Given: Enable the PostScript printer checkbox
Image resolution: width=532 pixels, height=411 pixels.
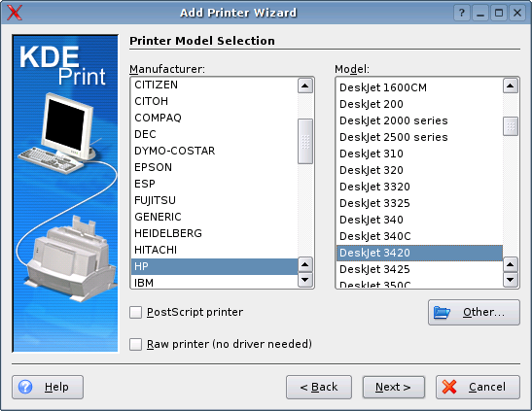Looking at the screenshot, I should tap(135, 312).
